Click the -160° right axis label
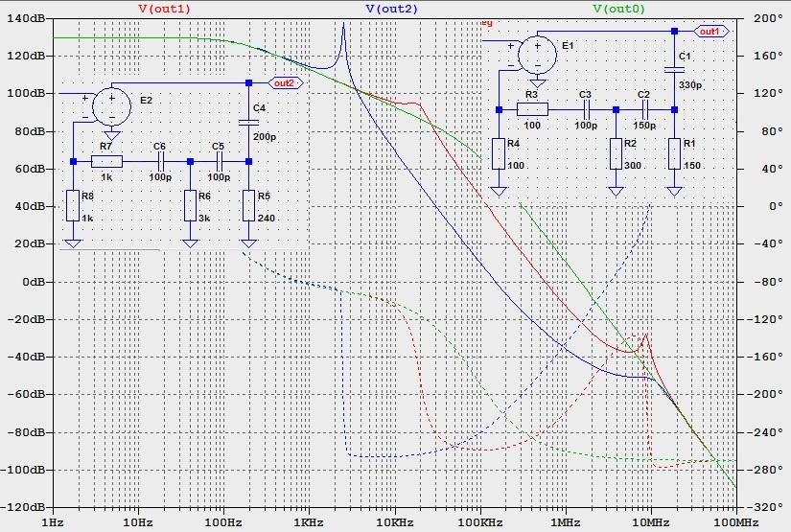The image size is (791, 532). (x=767, y=357)
